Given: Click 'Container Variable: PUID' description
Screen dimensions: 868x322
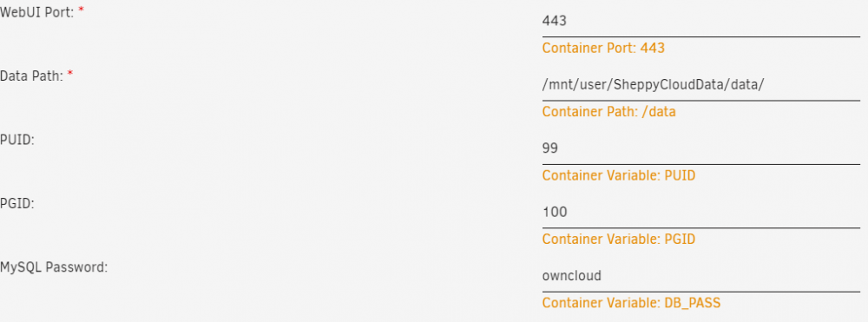Looking at the screenshot, I should click(619, 176).
